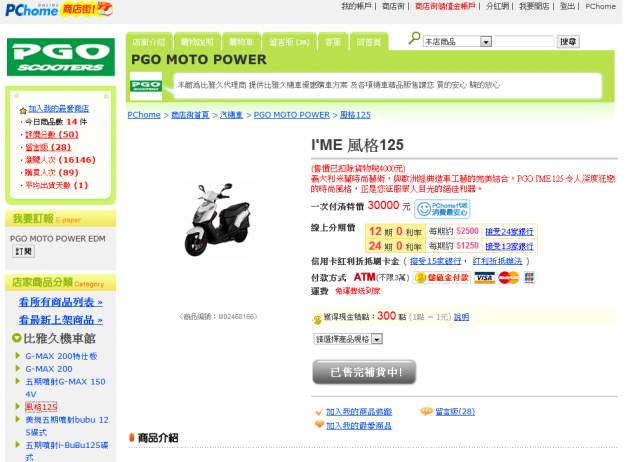Click the JCB card icon
Screen dimensions: 640x462
point(529,278)
